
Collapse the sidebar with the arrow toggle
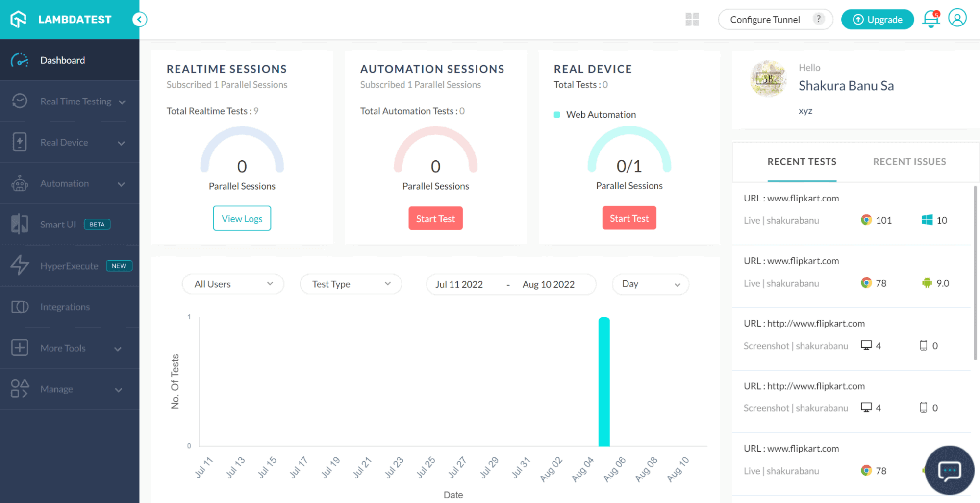(x=139, y=19)
